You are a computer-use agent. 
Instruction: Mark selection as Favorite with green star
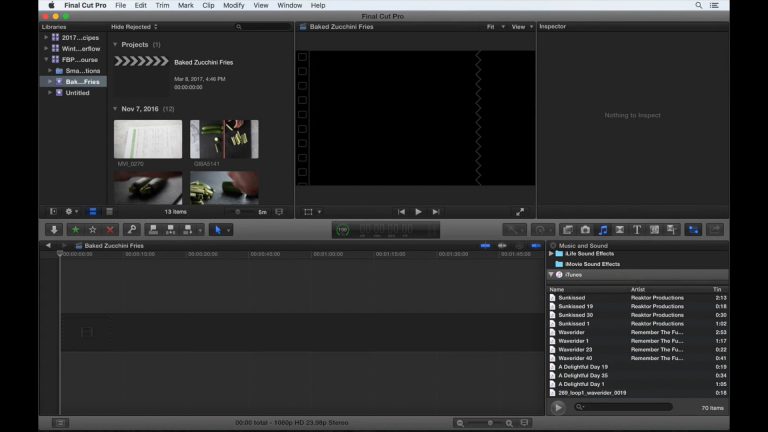(75, 230)
